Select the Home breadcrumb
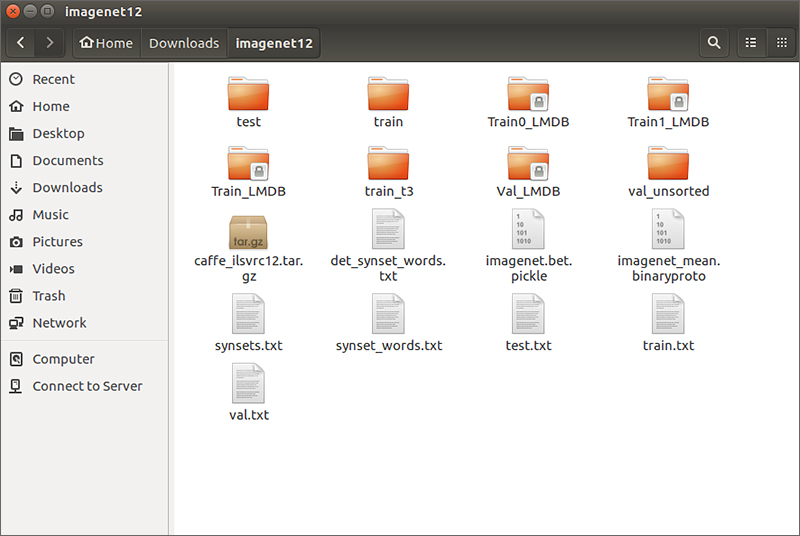This screenshot has width=800, height=536. 107,43
